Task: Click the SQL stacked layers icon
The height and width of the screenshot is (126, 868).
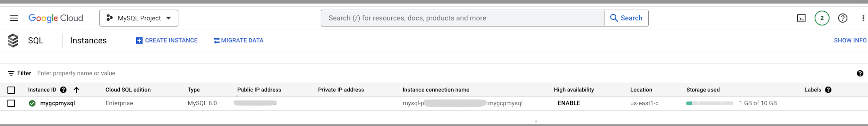Action: [x=13, y=40]
